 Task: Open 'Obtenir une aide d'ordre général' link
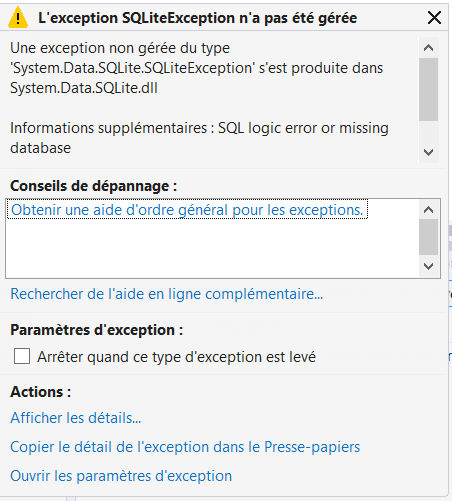tap(187, 210)
